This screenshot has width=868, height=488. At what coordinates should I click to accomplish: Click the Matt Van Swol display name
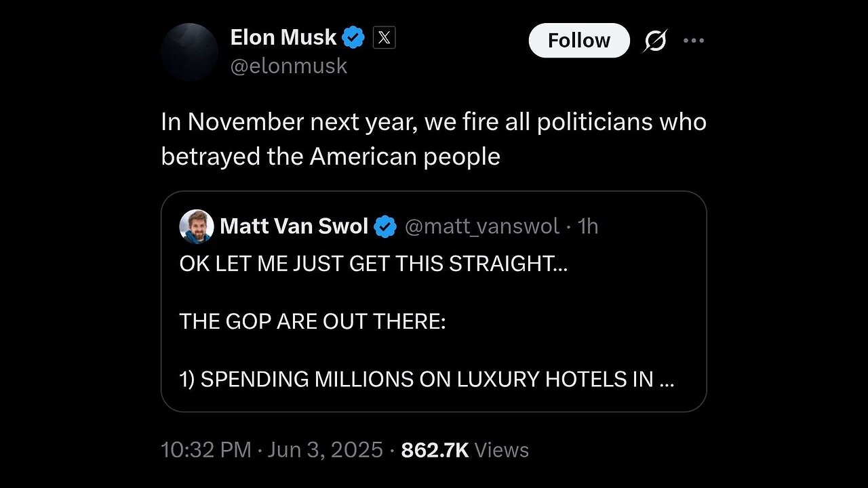294,226
